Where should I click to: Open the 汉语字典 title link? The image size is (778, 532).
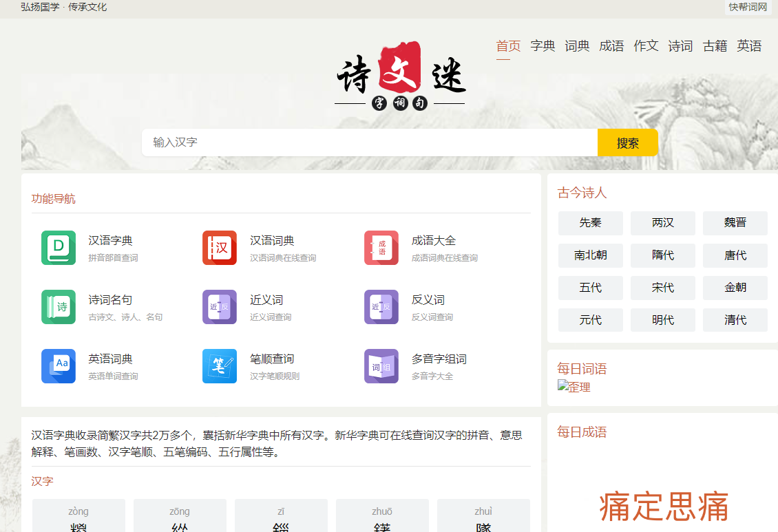click(x=110, y=240)
